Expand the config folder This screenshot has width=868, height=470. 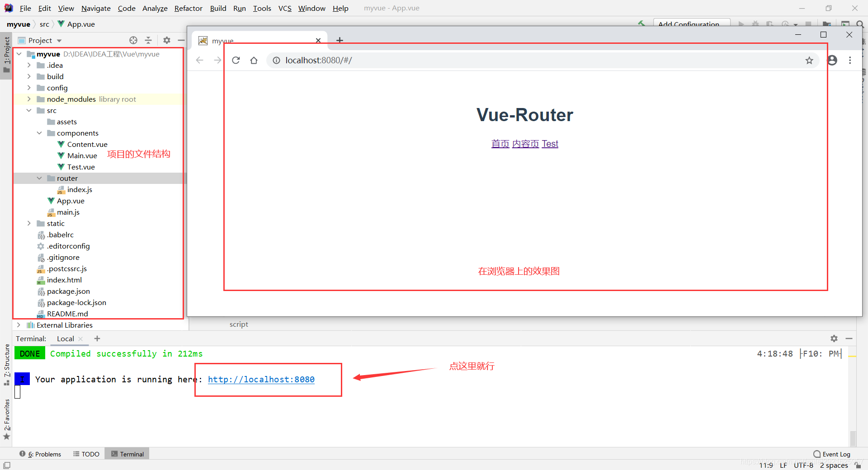(29, 88)
